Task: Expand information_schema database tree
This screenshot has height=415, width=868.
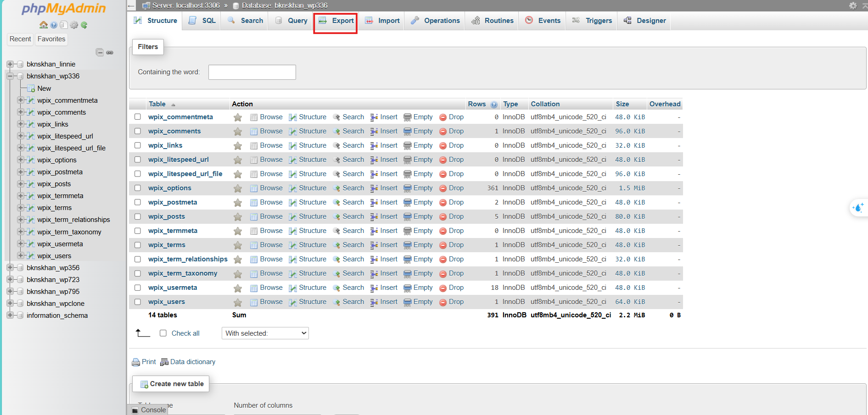Action: point(10,315)
